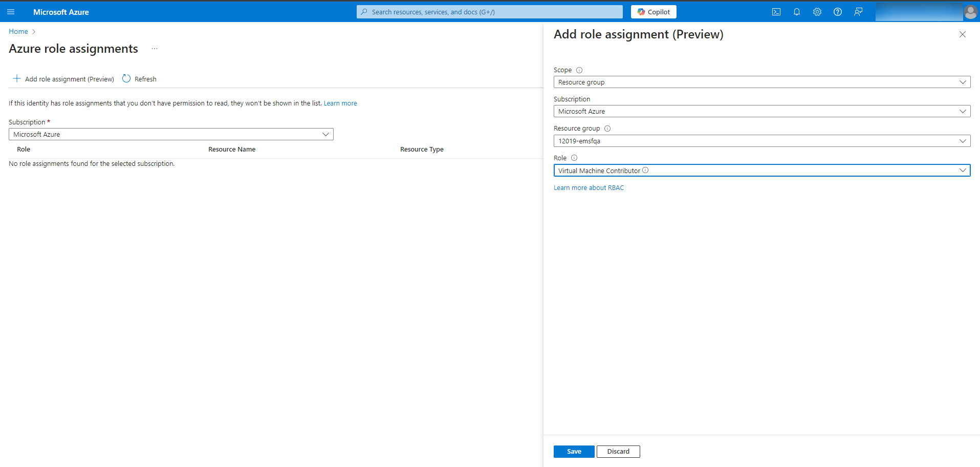Open the portal hamburger menu

pyautogui.click(x=11, y=12)
